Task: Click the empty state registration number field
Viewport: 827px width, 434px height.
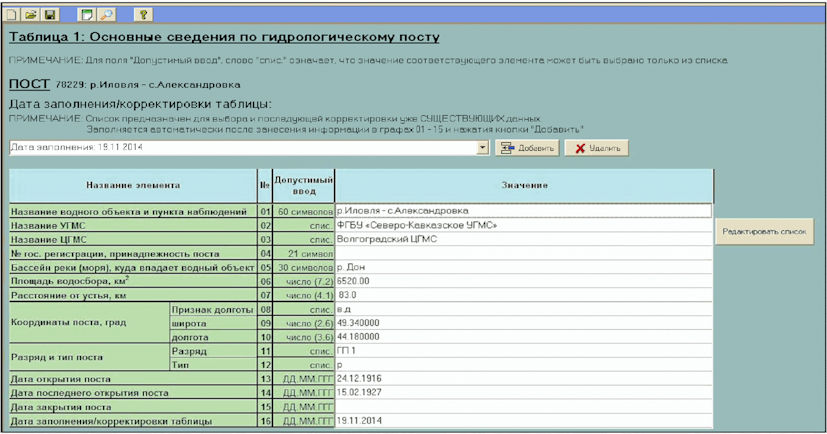Action: [x=522, y=254]
